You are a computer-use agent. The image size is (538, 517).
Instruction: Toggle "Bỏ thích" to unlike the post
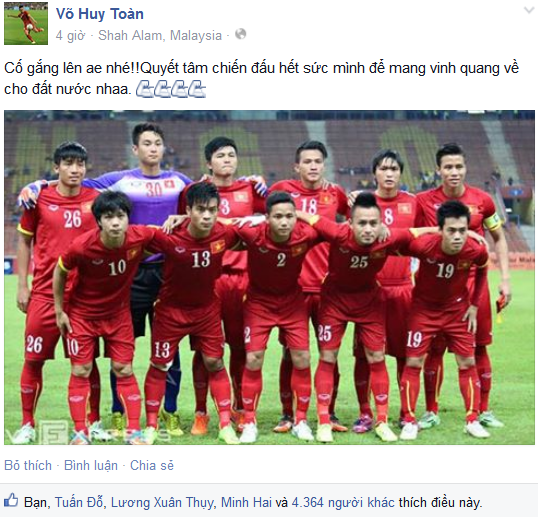pyautogui.click(x=28, y=465)
